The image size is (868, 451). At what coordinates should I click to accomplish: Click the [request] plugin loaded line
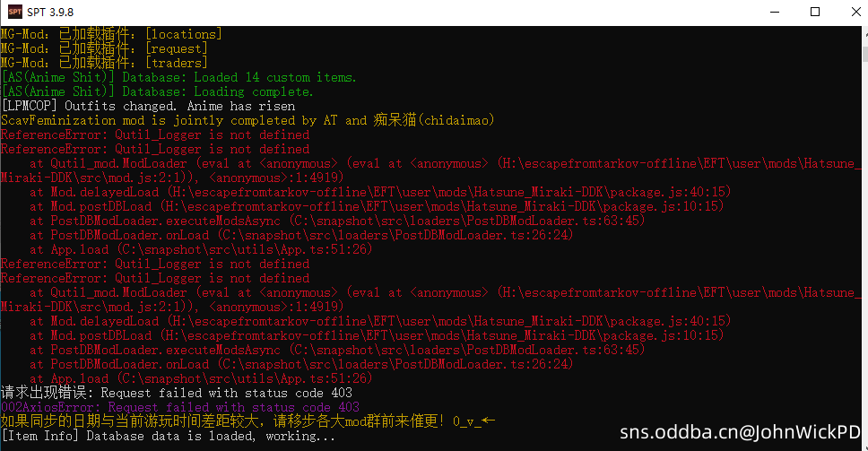click(104, 48)
